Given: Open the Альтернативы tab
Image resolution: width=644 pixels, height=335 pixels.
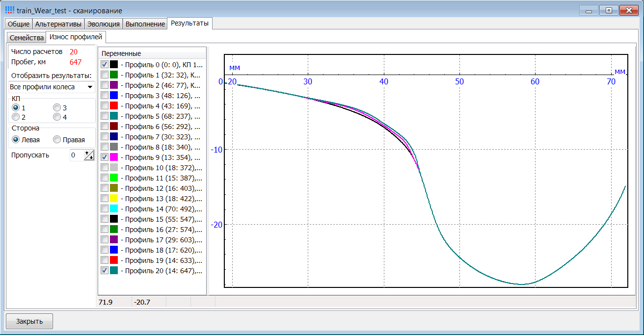Looking at the screenshot, I should [58, 24].
